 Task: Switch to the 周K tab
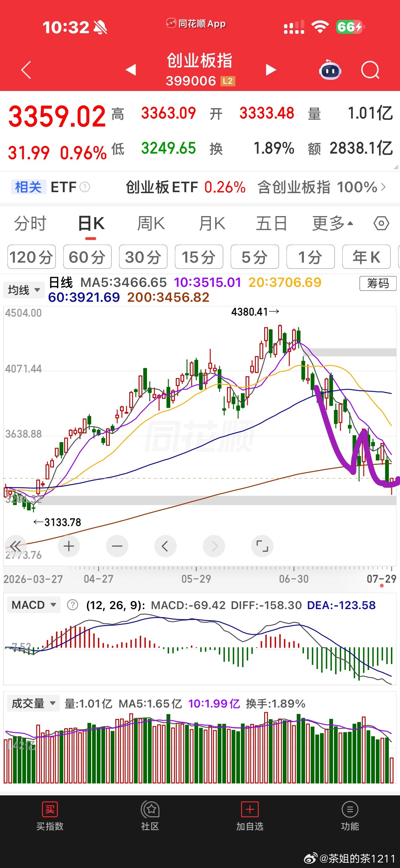[151, 224]
